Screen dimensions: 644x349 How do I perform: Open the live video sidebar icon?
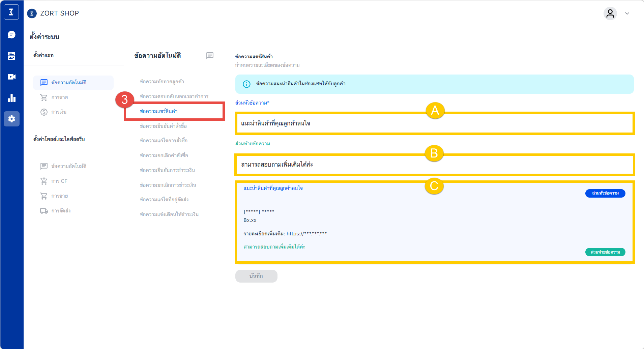click(11, 77)
